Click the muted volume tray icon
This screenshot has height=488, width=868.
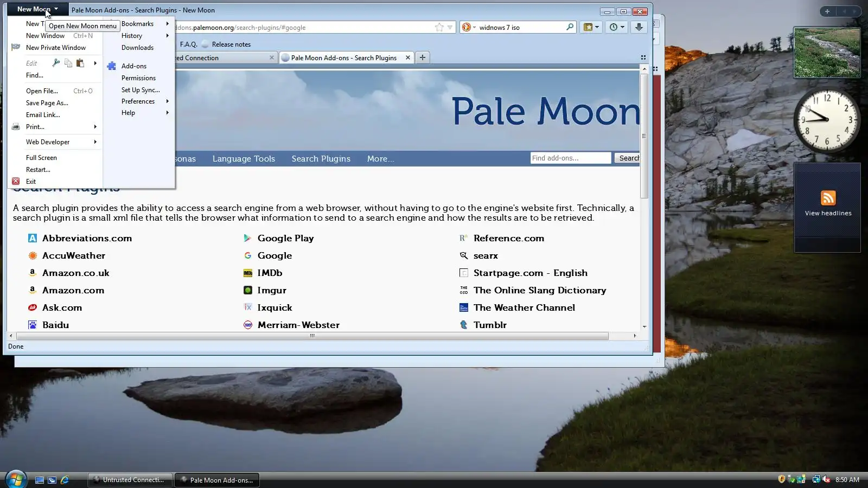826,479
